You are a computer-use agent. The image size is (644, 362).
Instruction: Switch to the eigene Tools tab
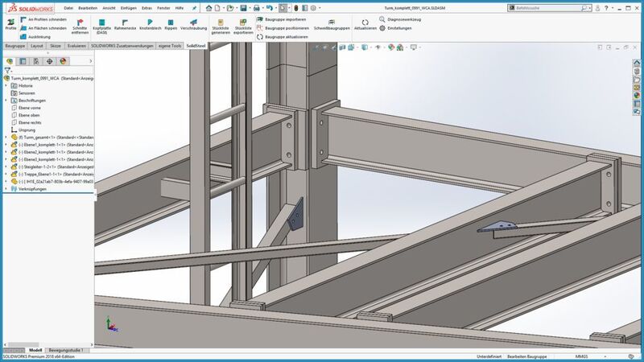[170, 46]
